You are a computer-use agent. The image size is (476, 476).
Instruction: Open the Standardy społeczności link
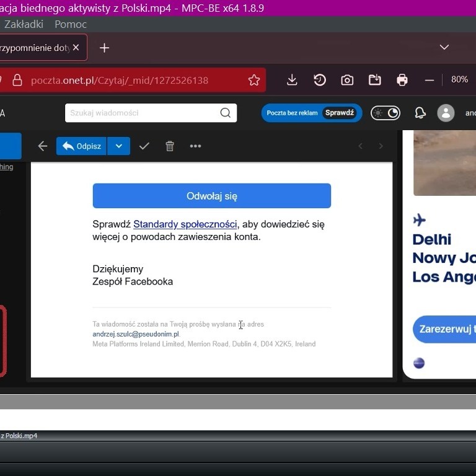[x=185, y=224]
